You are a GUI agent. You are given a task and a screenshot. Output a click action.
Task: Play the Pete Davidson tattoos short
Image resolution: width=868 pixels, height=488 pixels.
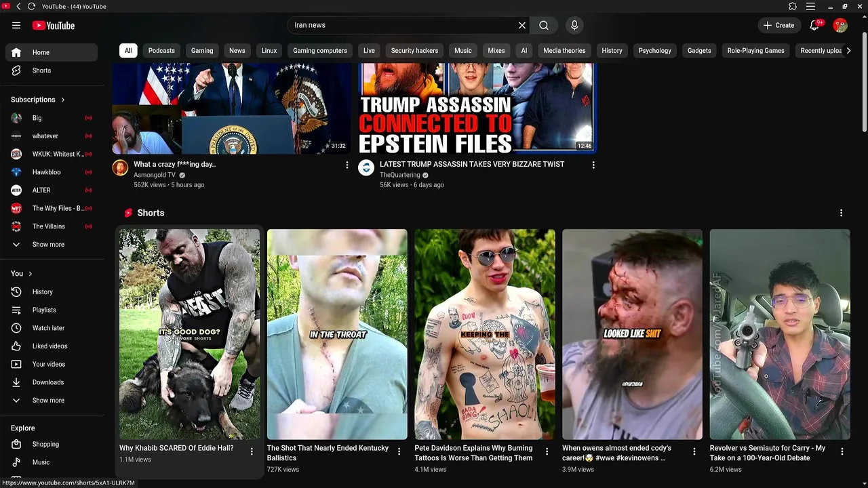pyautogui.click(x=485, y=334)
